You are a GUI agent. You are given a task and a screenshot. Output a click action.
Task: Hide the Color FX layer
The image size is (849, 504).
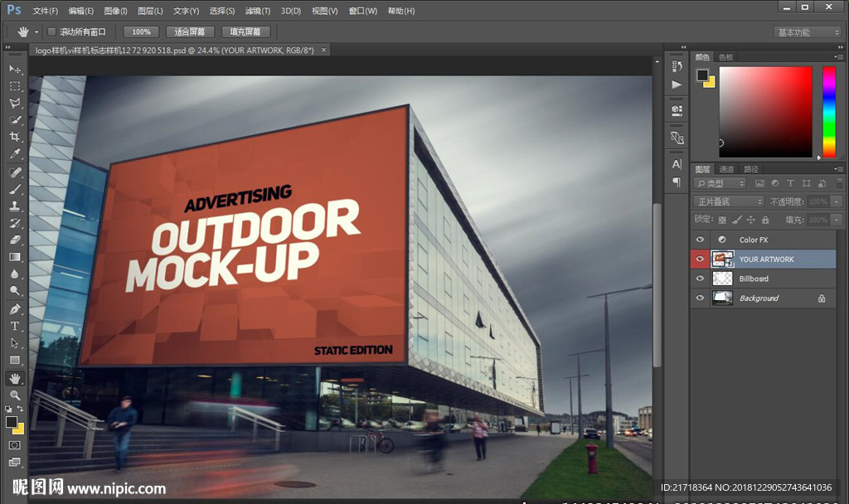point(700,240)
